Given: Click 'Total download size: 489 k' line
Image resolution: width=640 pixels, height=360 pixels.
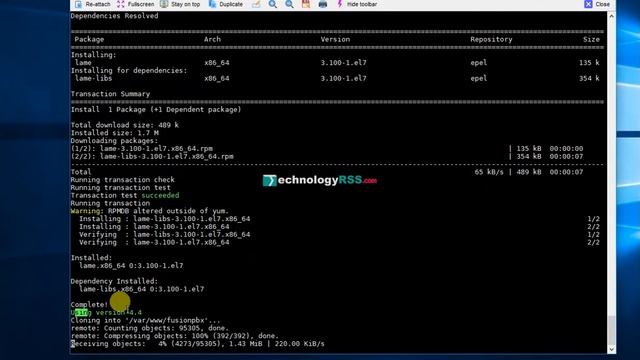Looking at the screenshot, I should point(124,125).
